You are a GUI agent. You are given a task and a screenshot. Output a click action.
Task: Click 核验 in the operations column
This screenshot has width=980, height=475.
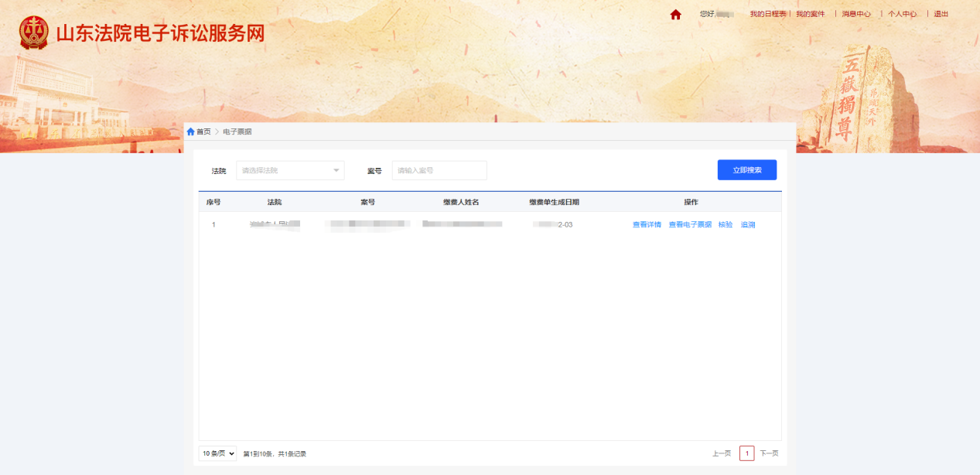point(726,224)
